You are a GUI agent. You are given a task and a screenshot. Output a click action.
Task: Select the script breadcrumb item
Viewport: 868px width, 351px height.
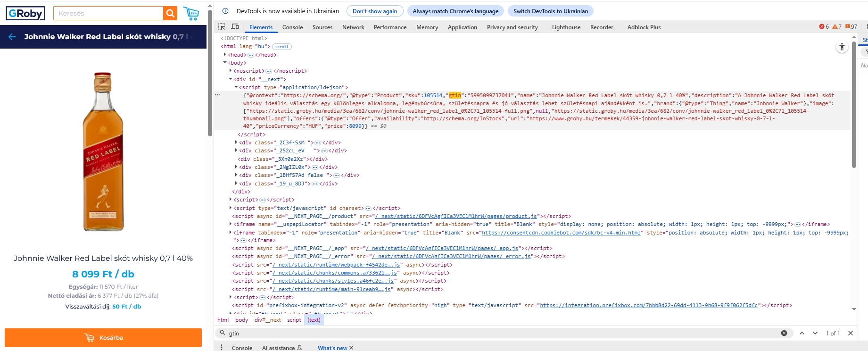(294, 320)
